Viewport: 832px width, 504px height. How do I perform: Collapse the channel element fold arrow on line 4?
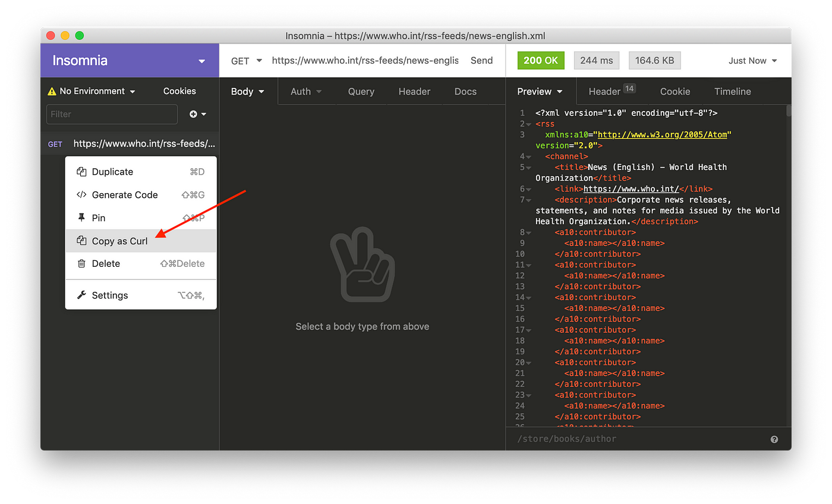pos(528,157)
